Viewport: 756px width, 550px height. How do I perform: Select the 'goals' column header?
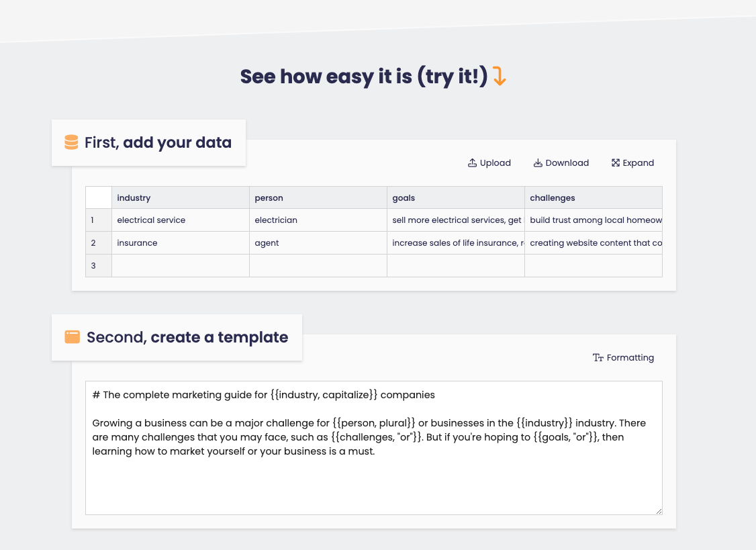(x=404, y=197)
